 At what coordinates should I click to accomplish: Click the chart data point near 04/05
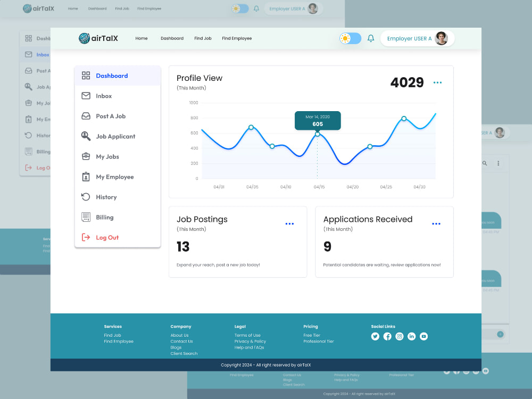click(x=251, y=127)
